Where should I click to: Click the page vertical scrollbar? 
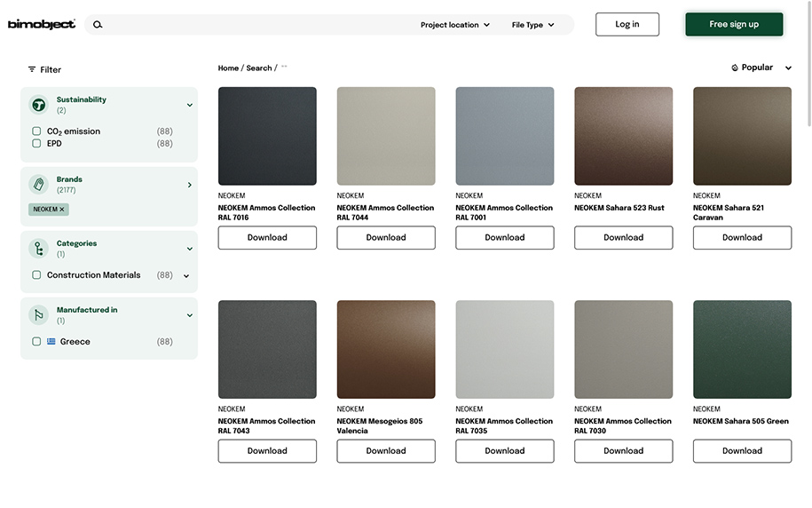tap(809, 63)
